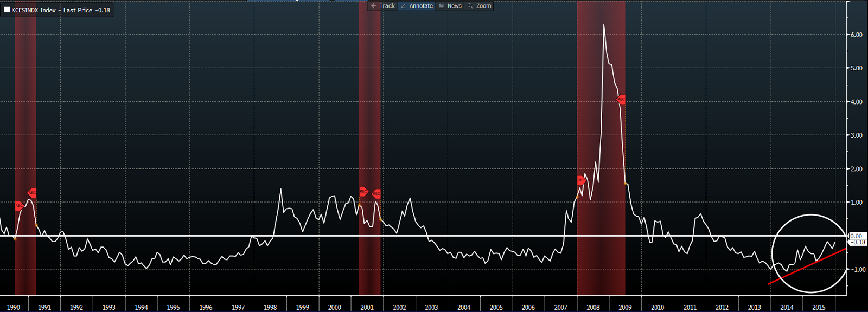
Task: Click the 2000 x-axis year label
Action: point(335,307)
